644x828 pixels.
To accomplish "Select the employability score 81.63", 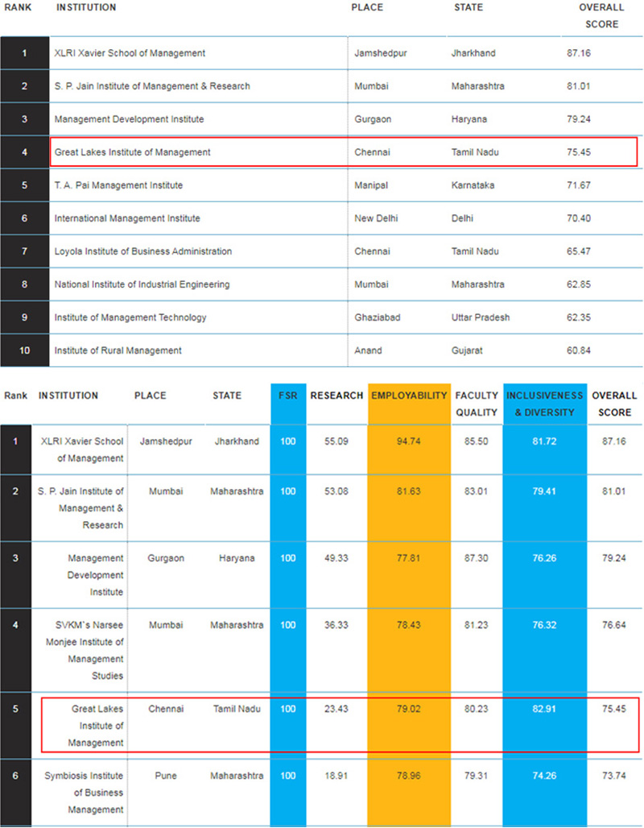I will (409, 491).
